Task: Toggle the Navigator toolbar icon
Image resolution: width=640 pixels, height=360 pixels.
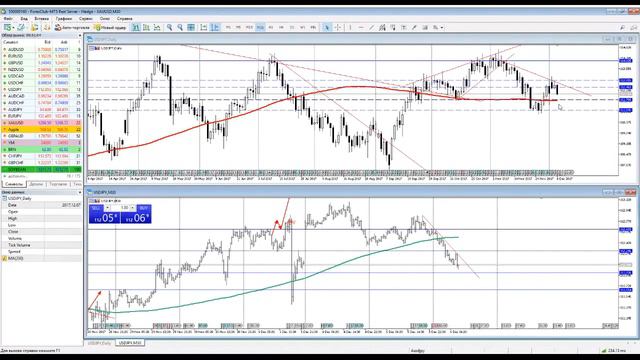Action: pyautogui.click(x=47, y=27)
